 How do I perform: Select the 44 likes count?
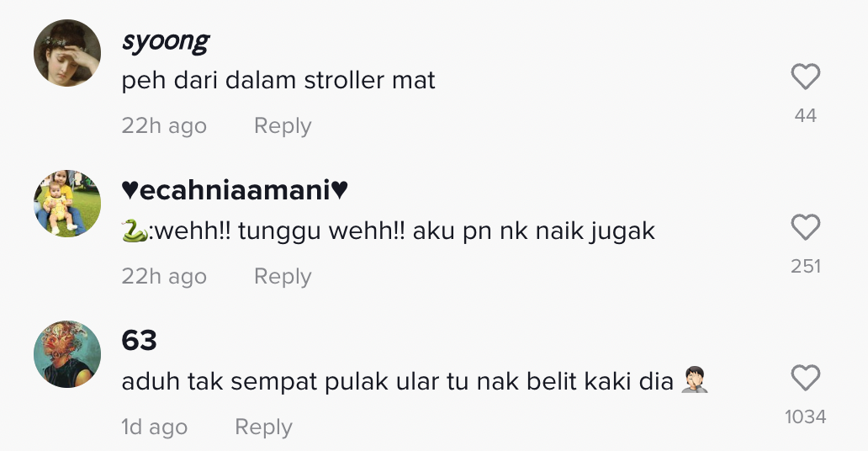tap(806, 116)
